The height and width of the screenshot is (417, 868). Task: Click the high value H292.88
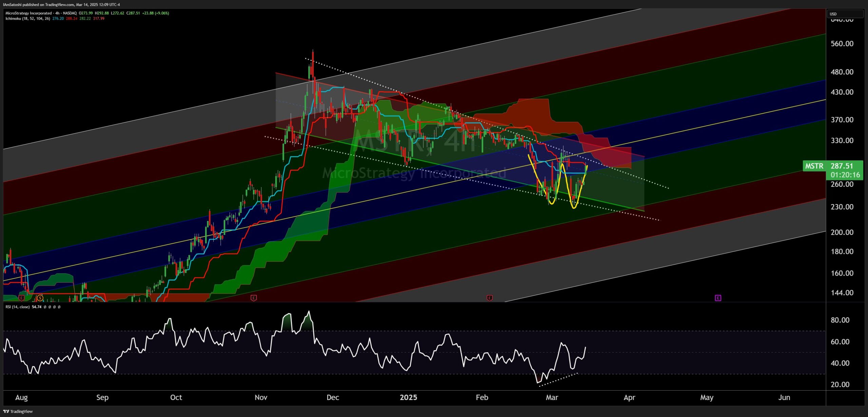point(102,13)
